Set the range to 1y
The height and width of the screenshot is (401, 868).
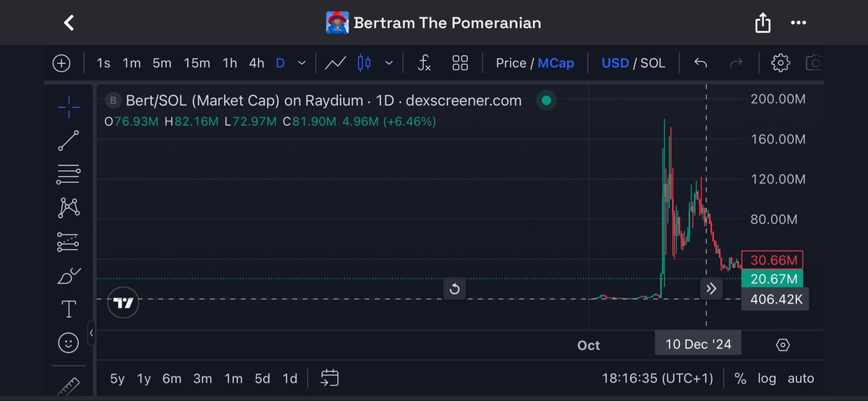tap(145, 379)
